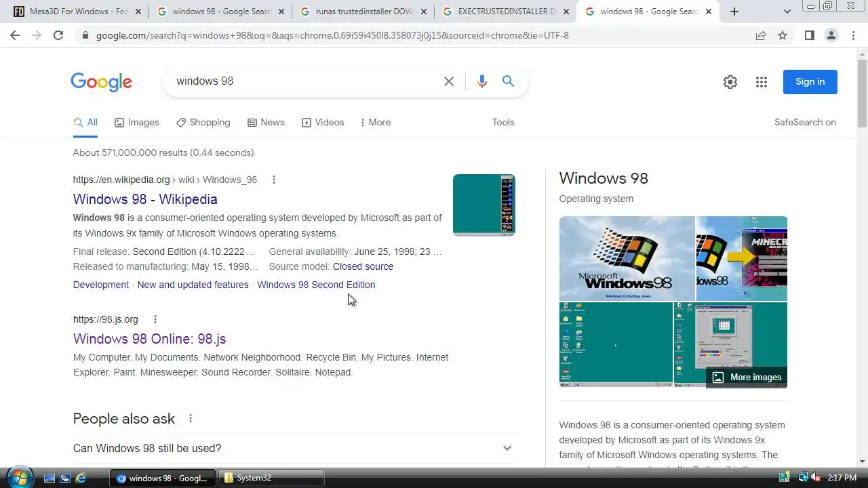Open options for the Wikipedia result
The image size is (868, 488).
click(x=274, y=180)
